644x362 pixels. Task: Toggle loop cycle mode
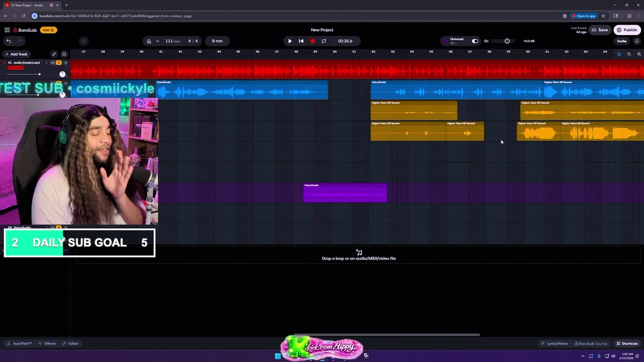pyautogui.click(x=324, y=41)
